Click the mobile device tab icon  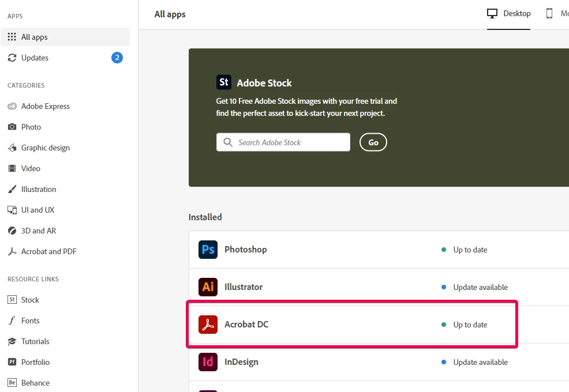point(549,13)
